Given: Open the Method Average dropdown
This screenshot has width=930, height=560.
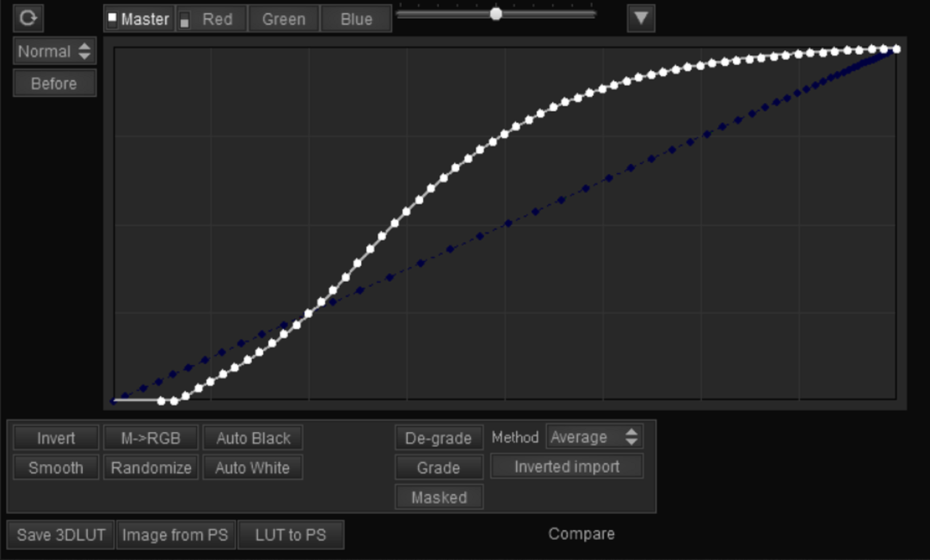Looking at the screenshot, I should 594,437.
